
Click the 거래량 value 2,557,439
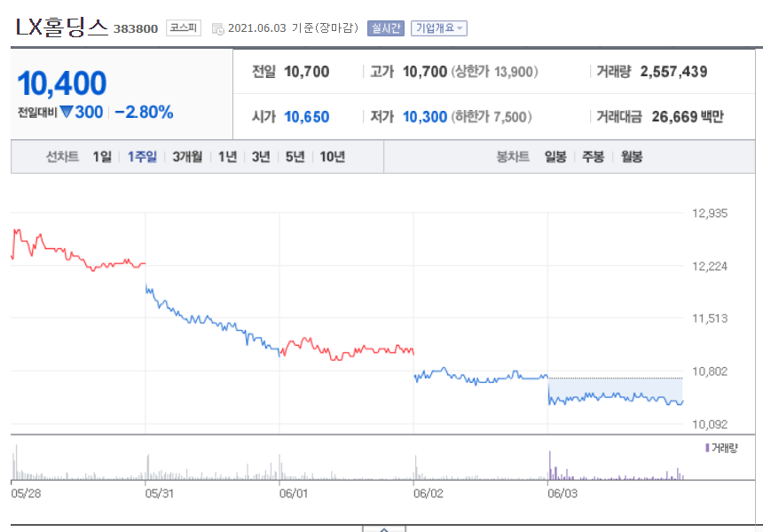pos(673,72)
